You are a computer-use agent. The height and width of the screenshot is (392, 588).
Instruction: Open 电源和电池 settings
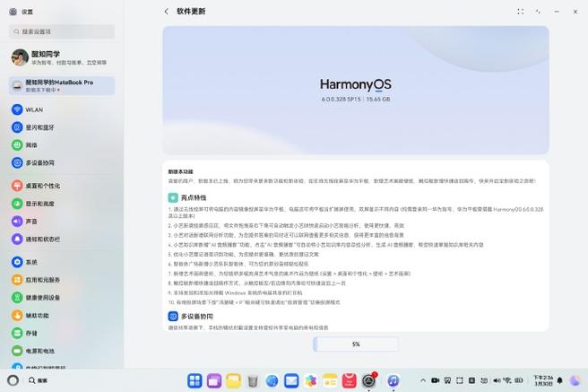(62, 351)
